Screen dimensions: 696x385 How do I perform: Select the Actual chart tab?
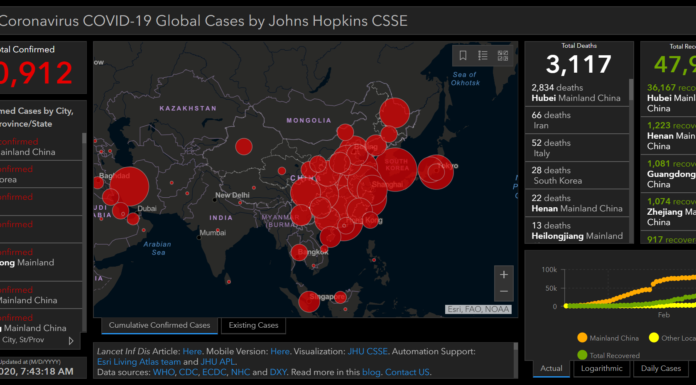pyautogui.click(x=551, y=369)
